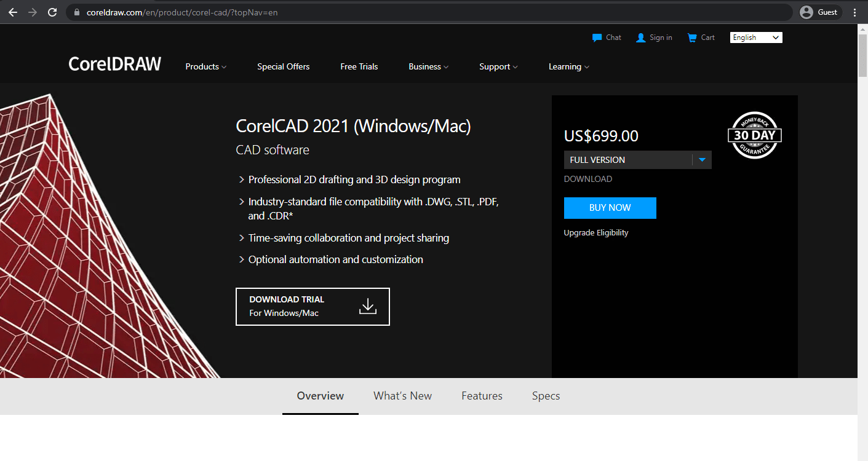Click the 'Industry-standard file compatibility' bullet text
The height and width of the screenshot is (461, 868).
[x=373, y=209]
